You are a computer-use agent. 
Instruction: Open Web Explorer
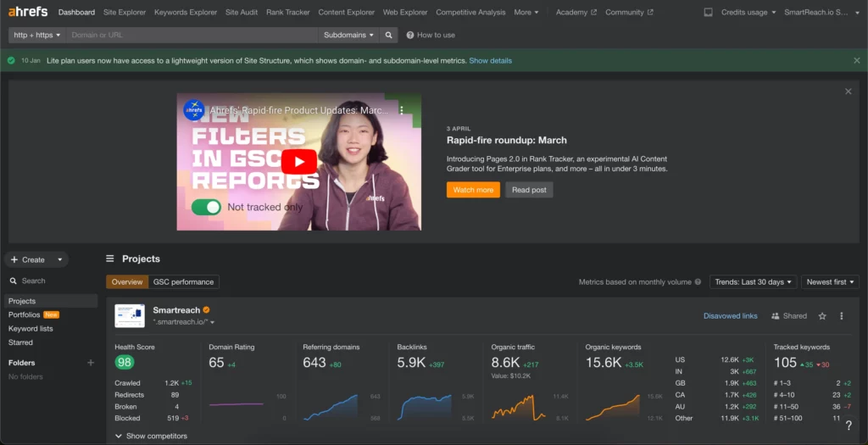[405, 12]
